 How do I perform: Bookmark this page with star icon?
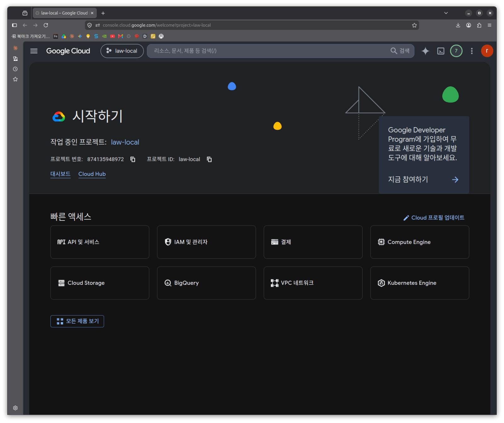click(414, 25)
